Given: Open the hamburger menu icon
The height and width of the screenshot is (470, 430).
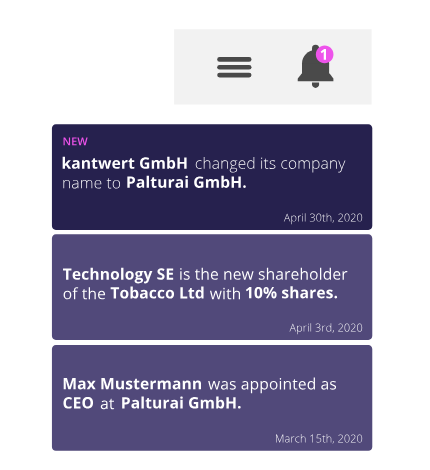Looking at the screenshot, I should pos(234,67).
